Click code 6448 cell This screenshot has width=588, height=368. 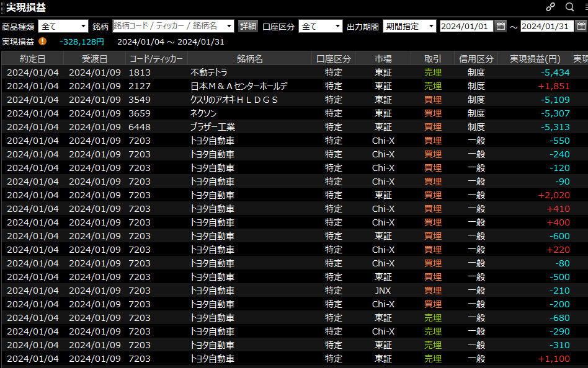(x=140, y=127)
